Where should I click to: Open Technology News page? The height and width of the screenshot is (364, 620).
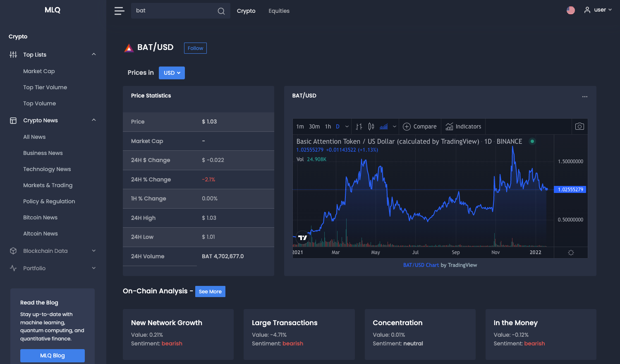click(x=47, y=169)
